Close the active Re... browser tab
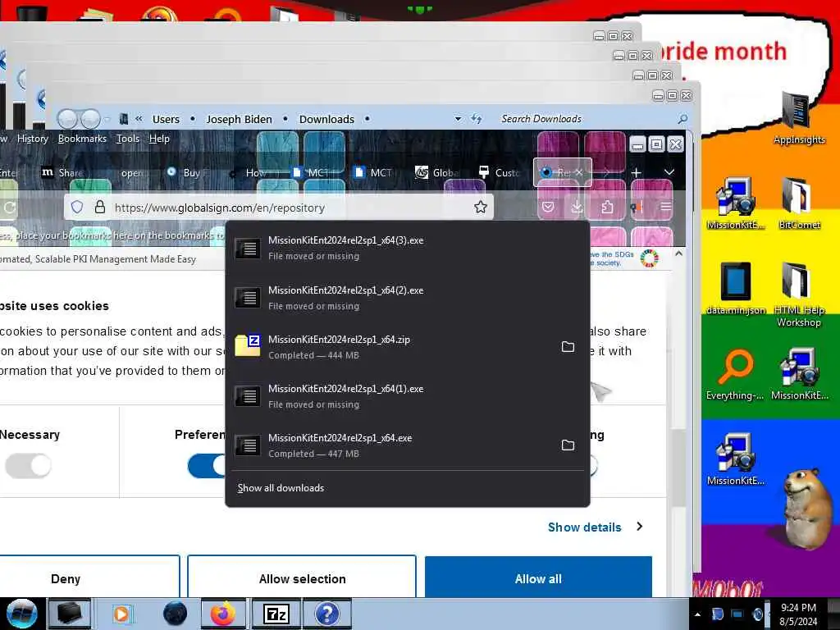The height and width of the screenshot is (630, 840). pyautogui.click(x=579, y=172)
